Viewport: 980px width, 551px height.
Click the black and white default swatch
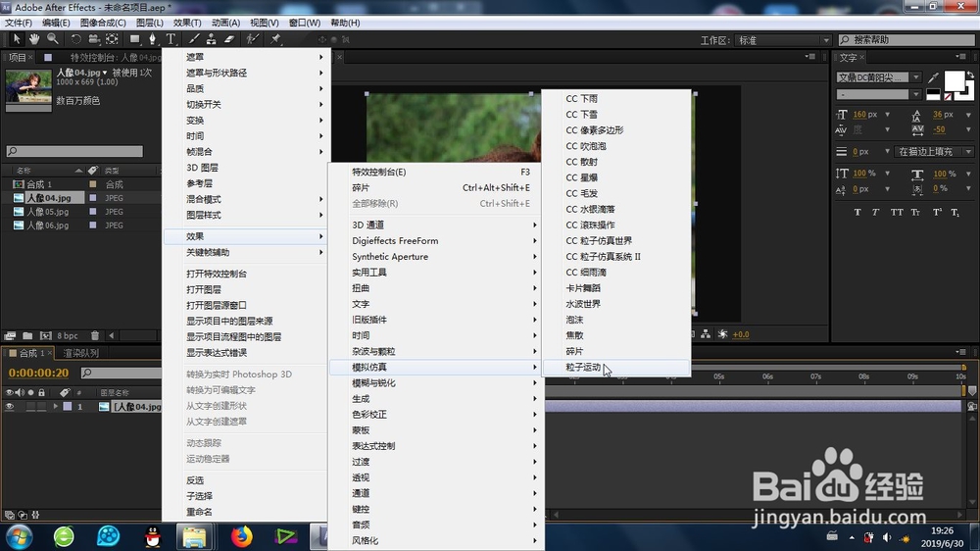click(933, 94)
